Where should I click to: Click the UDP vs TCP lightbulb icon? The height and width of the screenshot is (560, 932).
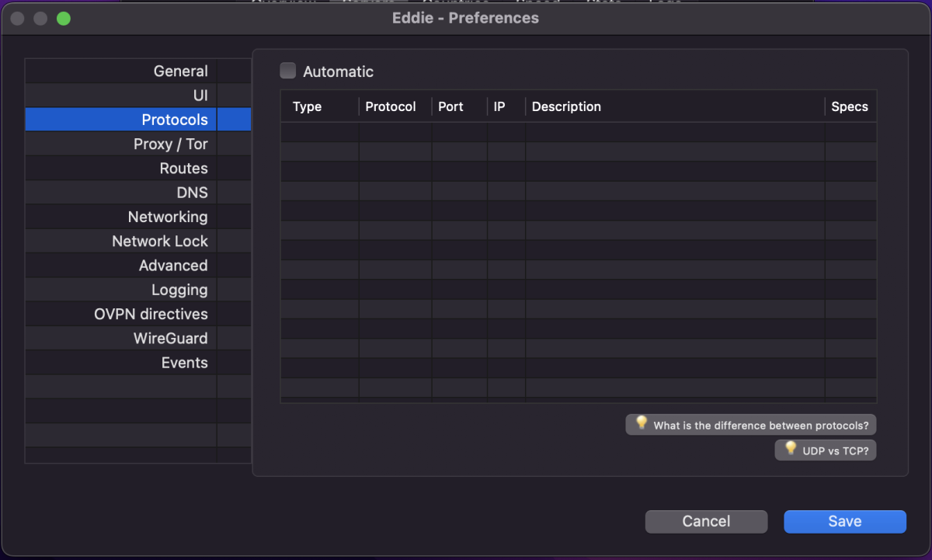click(x=791, y=449)
